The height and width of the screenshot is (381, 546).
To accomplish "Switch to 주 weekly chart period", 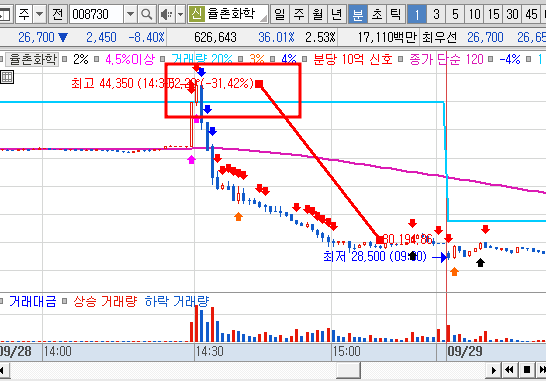I will [299, 14].
